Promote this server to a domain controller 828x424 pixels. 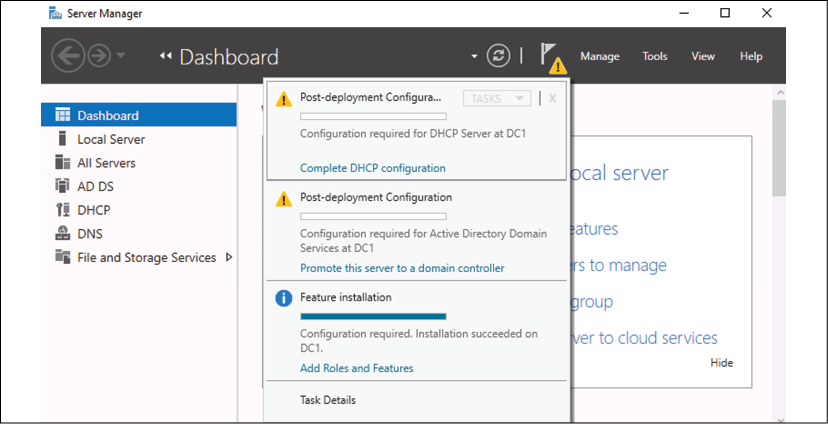tap(402, 268)
